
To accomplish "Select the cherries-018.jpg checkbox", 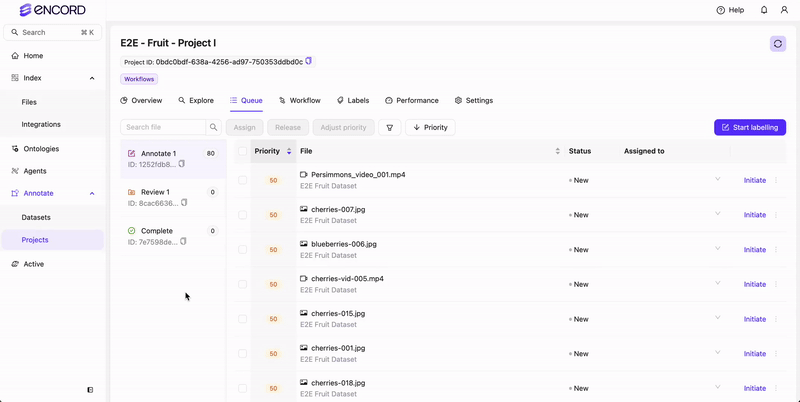I will point(242,388).
